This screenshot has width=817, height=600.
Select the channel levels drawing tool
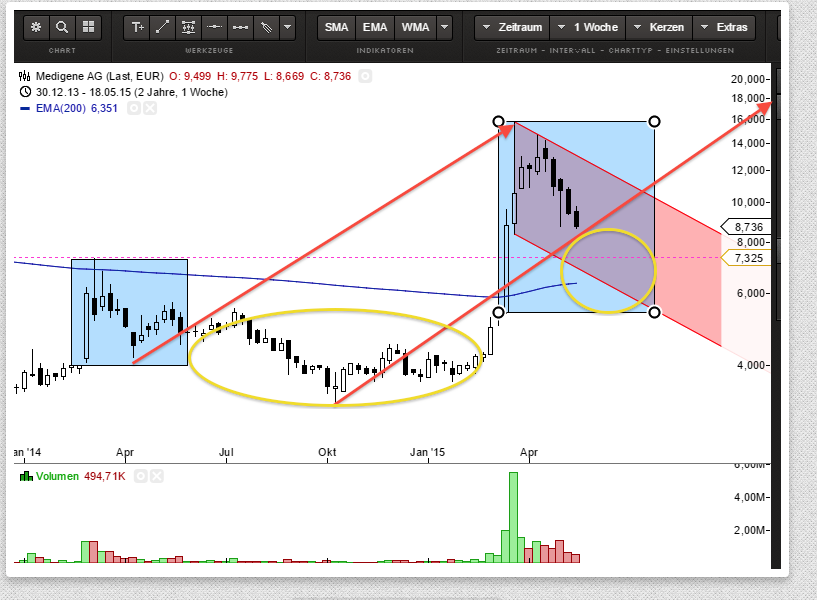188,27
